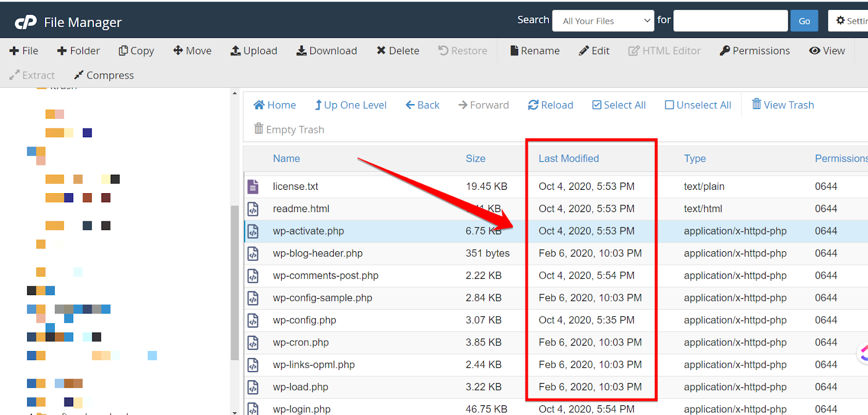Click Unselect All checkbox button

click(698, 105)
